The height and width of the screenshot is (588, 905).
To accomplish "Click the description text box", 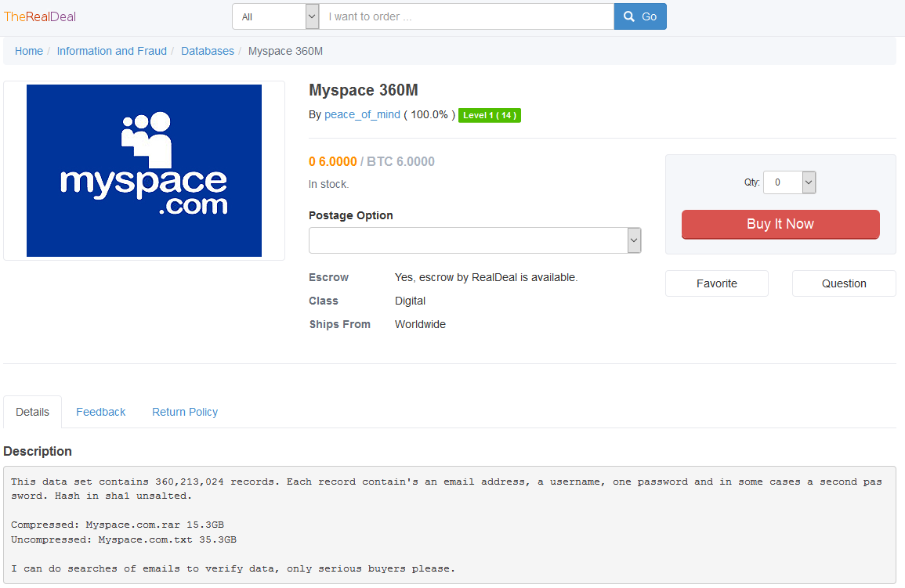I will (x=449, y=525).
